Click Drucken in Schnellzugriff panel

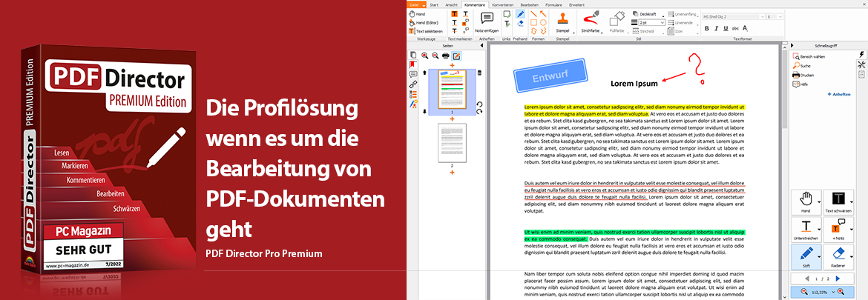803,75
